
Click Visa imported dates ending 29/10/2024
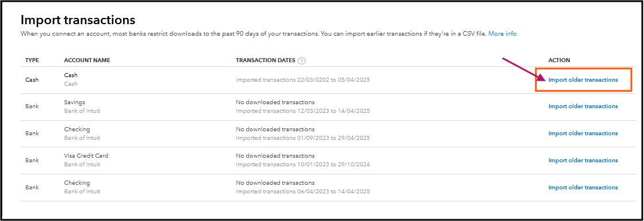coord(302,165)
